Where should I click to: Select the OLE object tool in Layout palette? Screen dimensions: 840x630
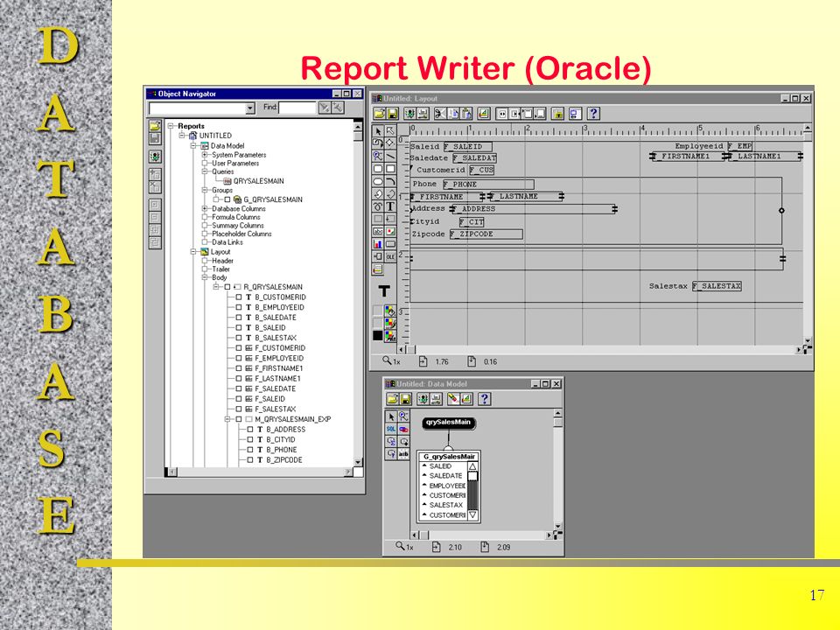tap(390, 256)
